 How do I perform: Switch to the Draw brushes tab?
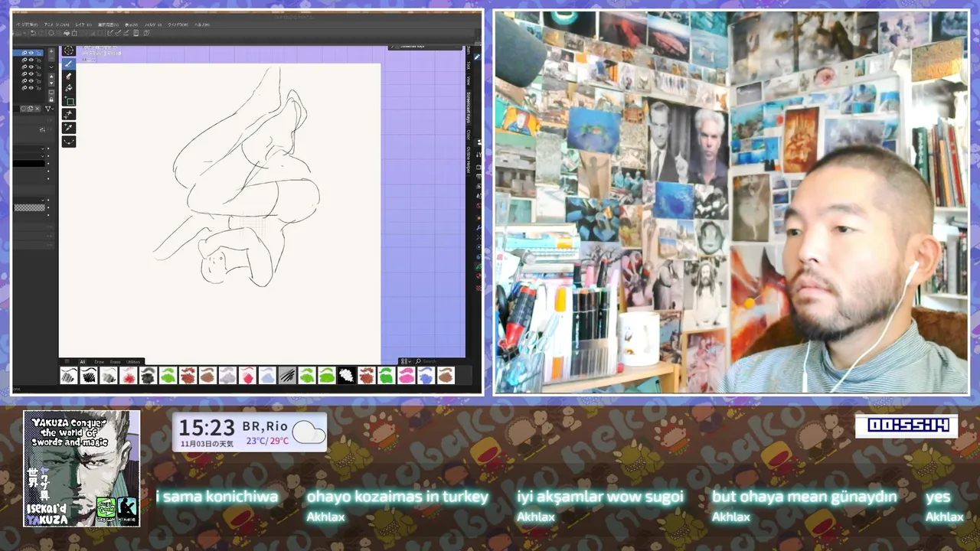[x=100, y=361]
